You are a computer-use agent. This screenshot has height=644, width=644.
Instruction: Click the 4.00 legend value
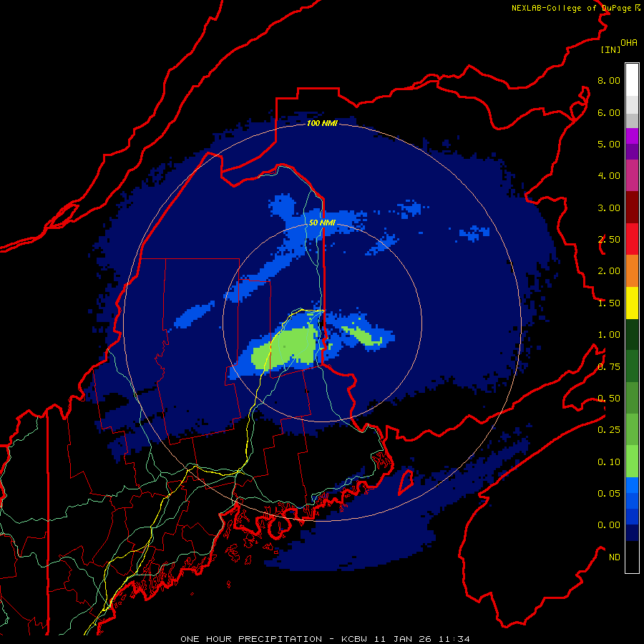[609, 176]
